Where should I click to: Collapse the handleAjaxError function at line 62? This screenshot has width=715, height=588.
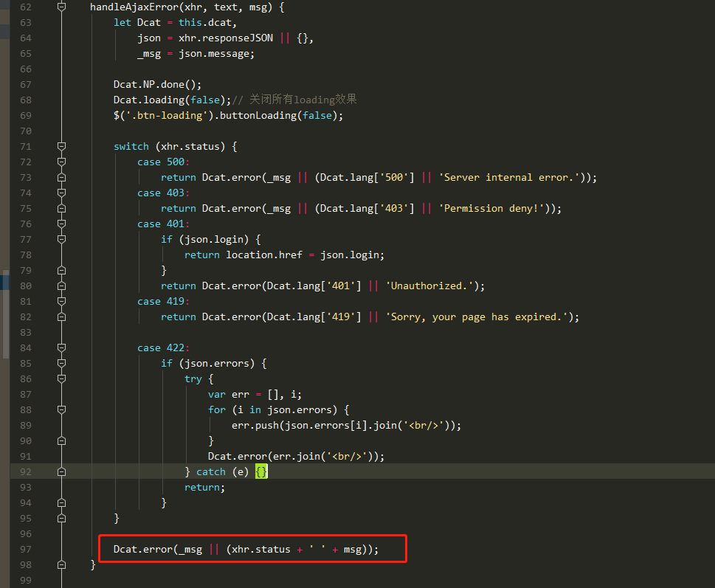61,7
